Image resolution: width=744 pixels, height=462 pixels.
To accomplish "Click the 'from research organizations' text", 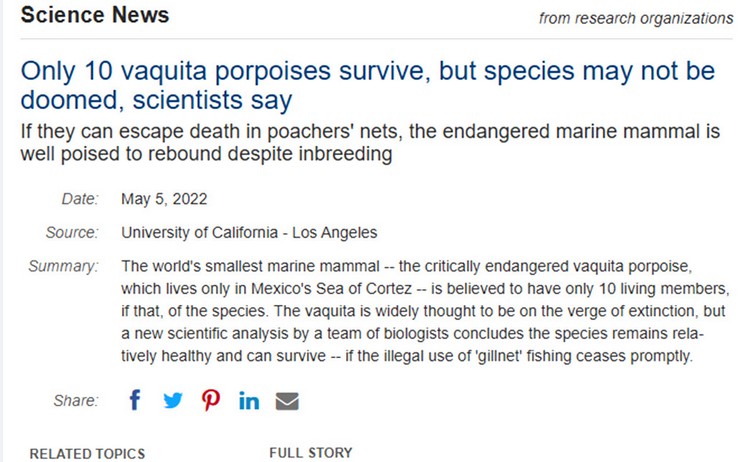I will pyautogui.click(x=635, y=18).
